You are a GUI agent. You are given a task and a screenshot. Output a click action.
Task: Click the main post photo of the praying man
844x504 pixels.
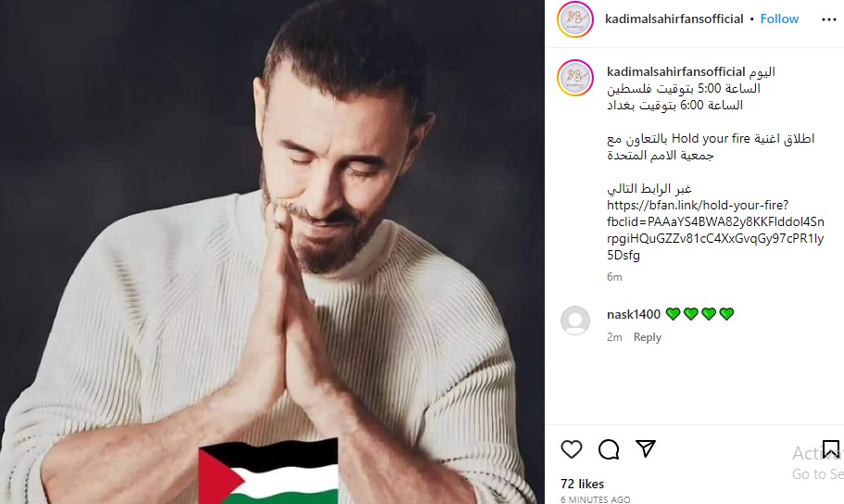271,252
